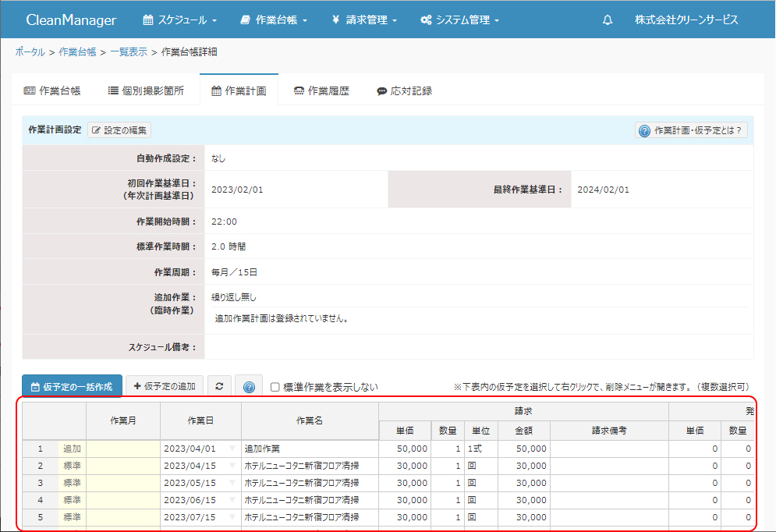Click 一覧表示 breadcrumb link

pos(129,52)
